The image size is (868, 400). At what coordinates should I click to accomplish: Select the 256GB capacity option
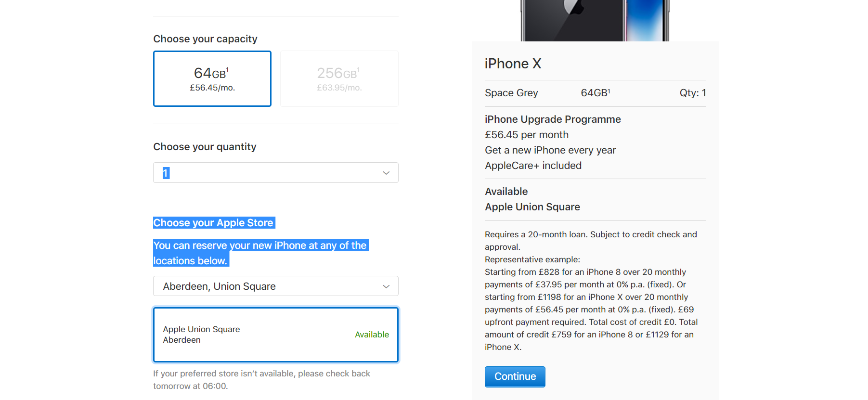tap(339, 78)
